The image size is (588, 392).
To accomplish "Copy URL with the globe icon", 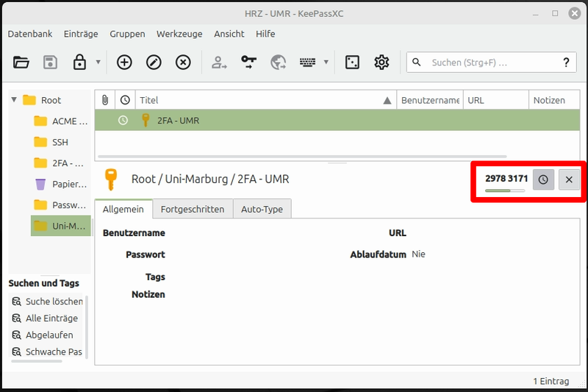I will click(x=279, y=63).
